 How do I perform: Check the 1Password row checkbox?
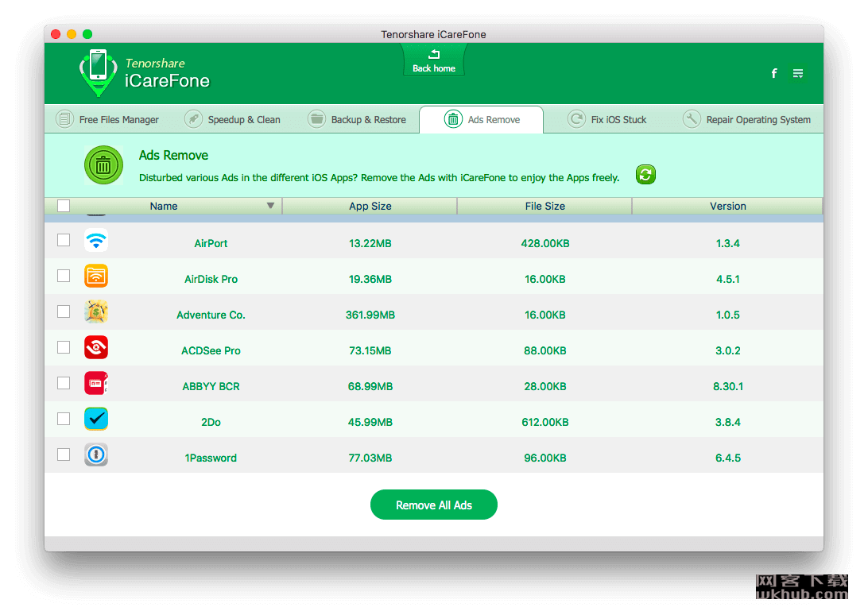coord(64,454)
